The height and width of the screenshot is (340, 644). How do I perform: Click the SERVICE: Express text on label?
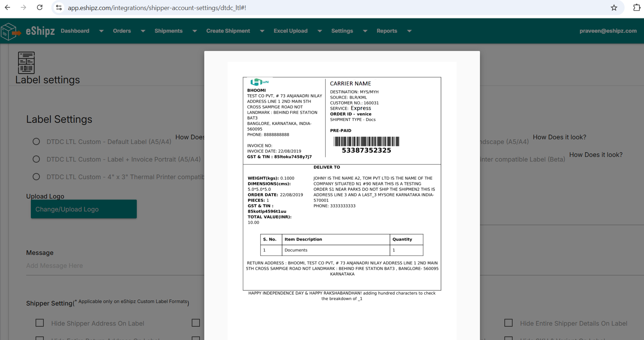[x=350, y=108]
